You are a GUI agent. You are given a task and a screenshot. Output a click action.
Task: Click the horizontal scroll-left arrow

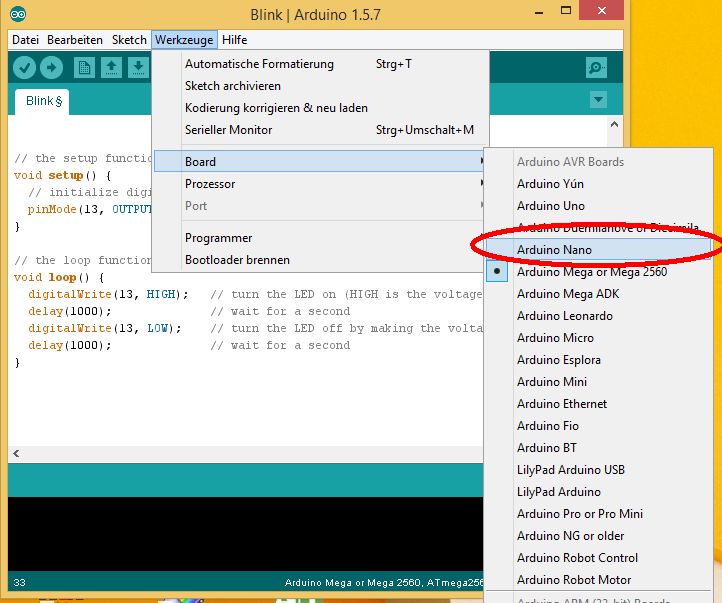point(16,454)
